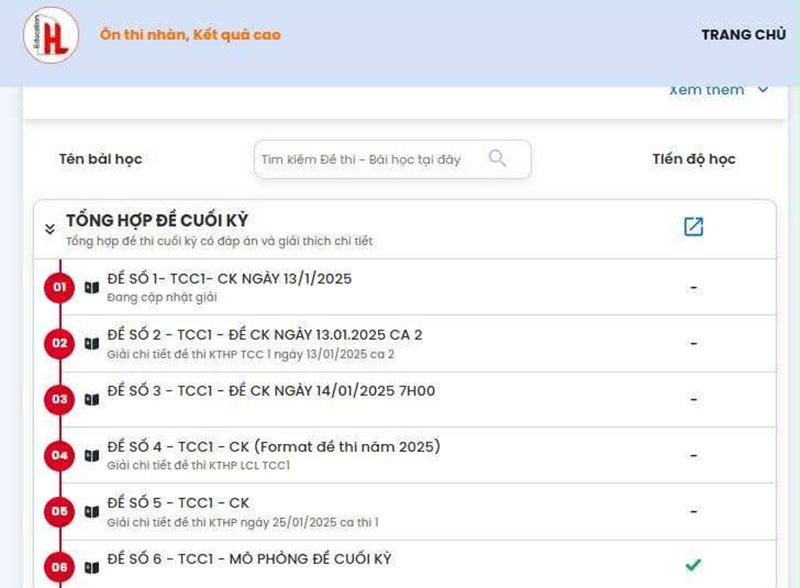Open ĐỀ SỐ 5 - TCC1 - CK lesson
The height and width of the screenshot is (588, 800).
178,503
